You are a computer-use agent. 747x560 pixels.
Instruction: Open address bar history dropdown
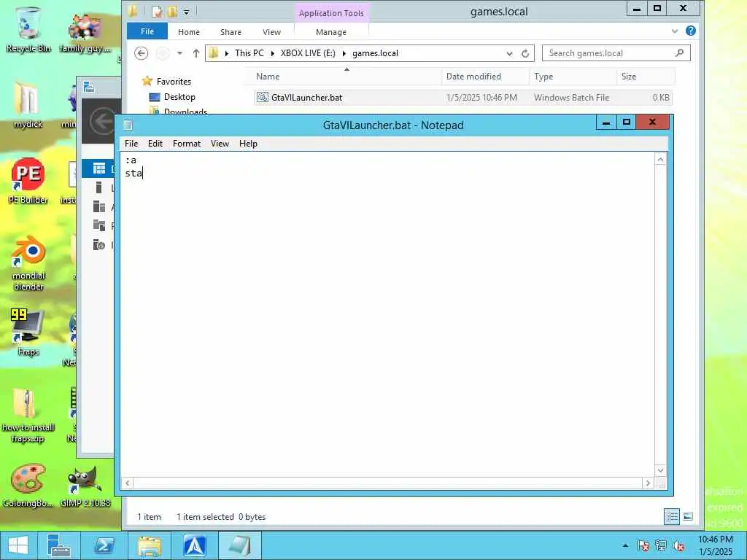click(x=509, y=53)
